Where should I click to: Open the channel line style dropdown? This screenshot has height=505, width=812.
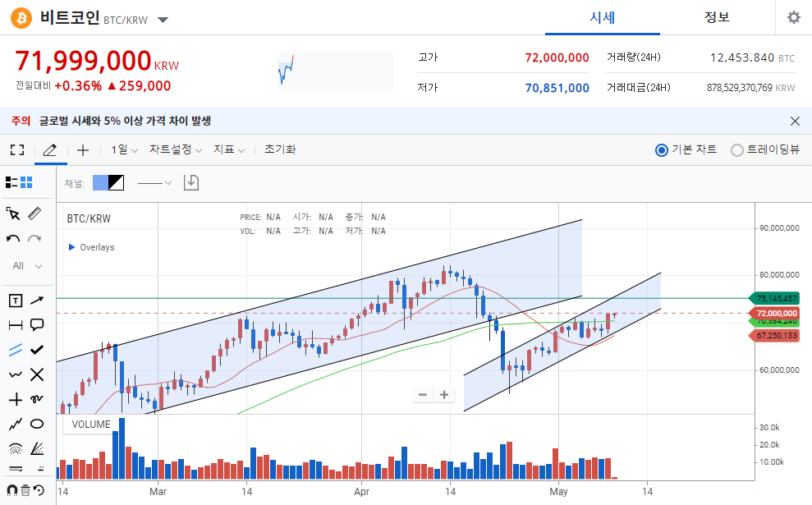(154, 183)
